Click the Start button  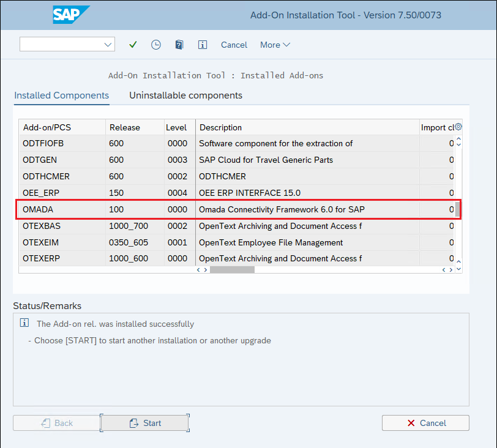click(145, 423)
